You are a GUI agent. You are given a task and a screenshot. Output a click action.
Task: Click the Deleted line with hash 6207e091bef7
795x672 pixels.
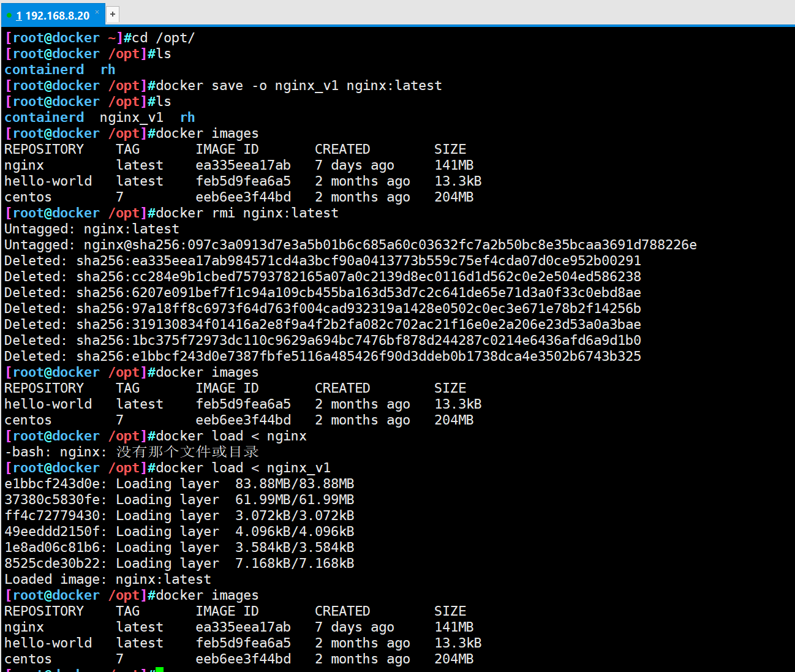323,293
